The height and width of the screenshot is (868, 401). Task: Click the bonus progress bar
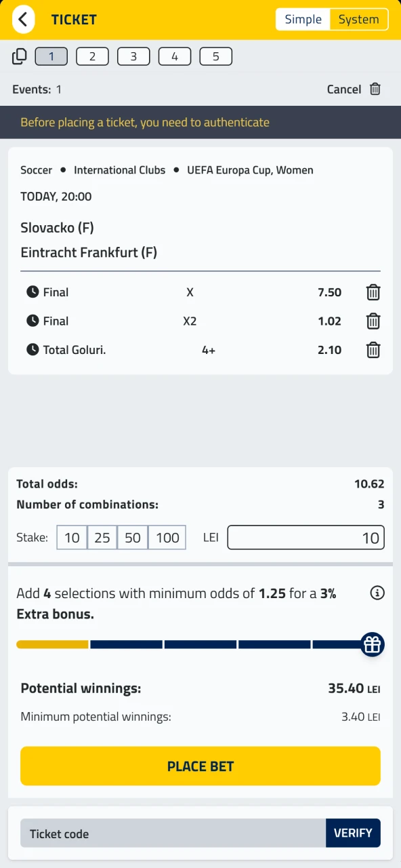pos(190,644)
